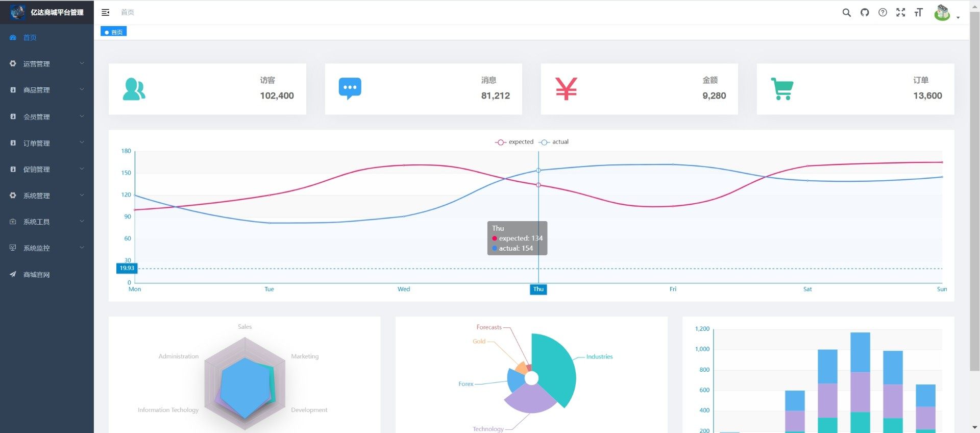
Task: Click the 订单管理 sidebar icon
Action: pos(13,143)
